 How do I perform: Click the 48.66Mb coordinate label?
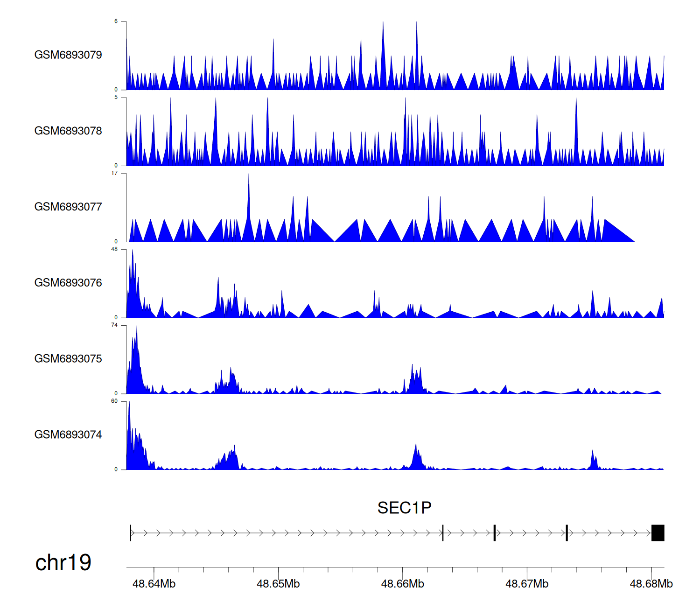pyautogui.click(x=403, y=584)
